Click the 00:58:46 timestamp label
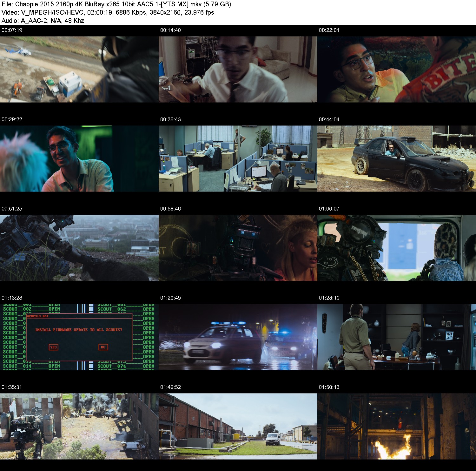Screen dimensions: 476x471 pyautogui.click(x=170, y=209)
